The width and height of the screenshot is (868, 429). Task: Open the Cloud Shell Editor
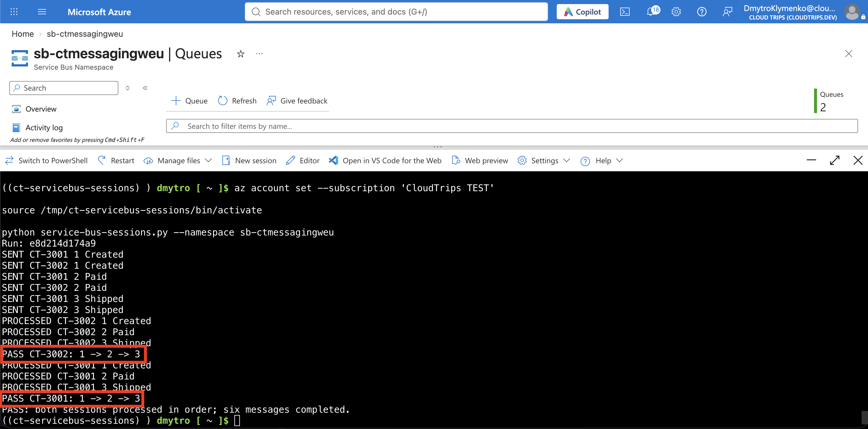coord(303,160)
